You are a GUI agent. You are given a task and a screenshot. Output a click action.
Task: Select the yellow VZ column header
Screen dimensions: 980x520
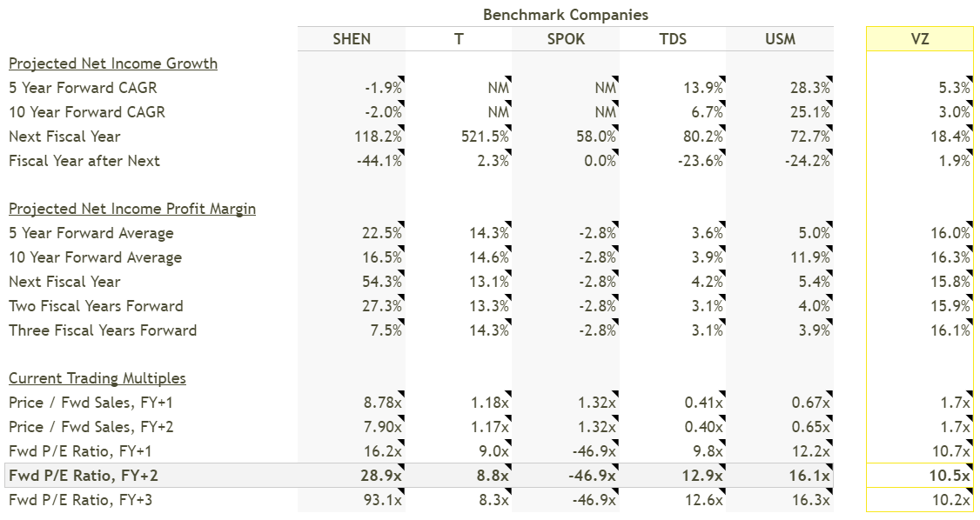(x=920, y=39)
